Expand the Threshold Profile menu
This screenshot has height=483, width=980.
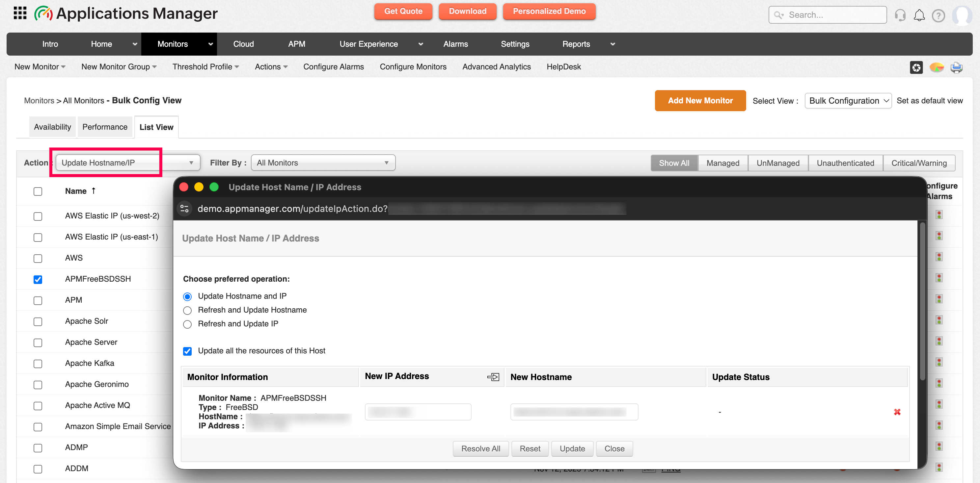point(205,67)
